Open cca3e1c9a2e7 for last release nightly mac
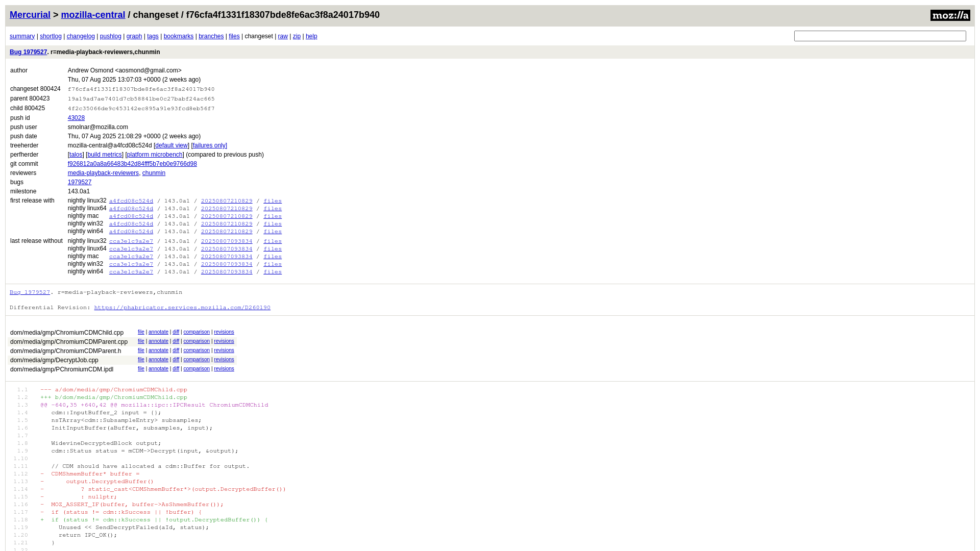Screen dimensions: 980x551 (x=131, y=257)
